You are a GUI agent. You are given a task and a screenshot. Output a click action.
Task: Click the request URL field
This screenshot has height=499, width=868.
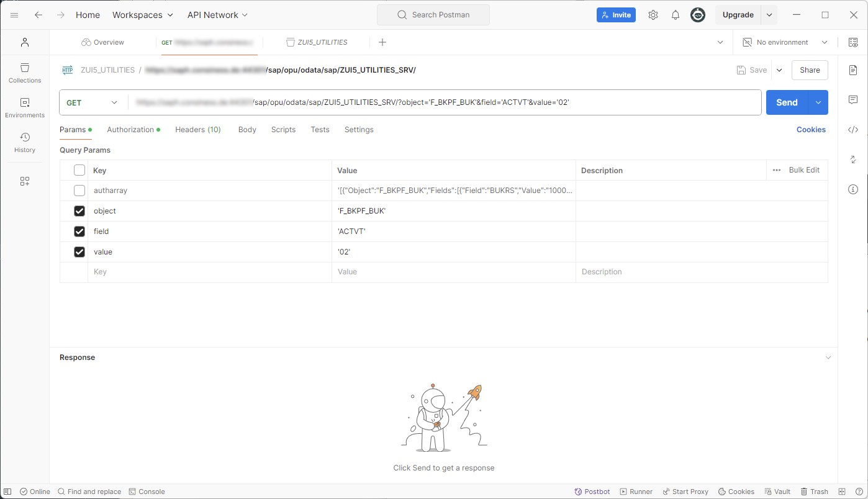pos(444,102)
